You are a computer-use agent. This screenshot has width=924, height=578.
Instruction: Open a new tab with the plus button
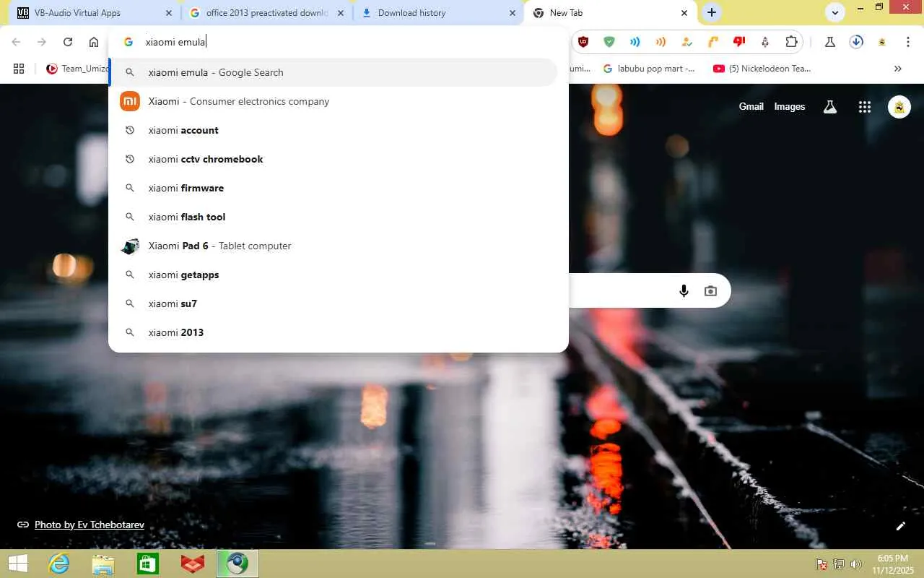pos(712,12)
